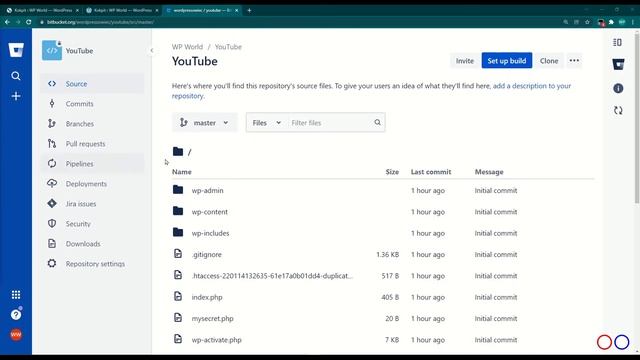Open the .gitignore file
The height and width of the screenshot is (360, 640).
[x=207, y=254]
